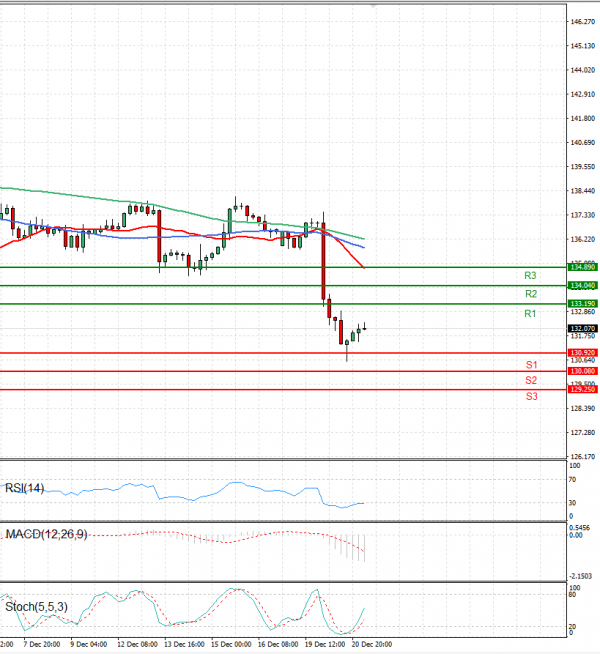Click the 13 Dec 16:00 time label
The height and width of the screenshot is (654, 600).
click(x=184, y=644)
